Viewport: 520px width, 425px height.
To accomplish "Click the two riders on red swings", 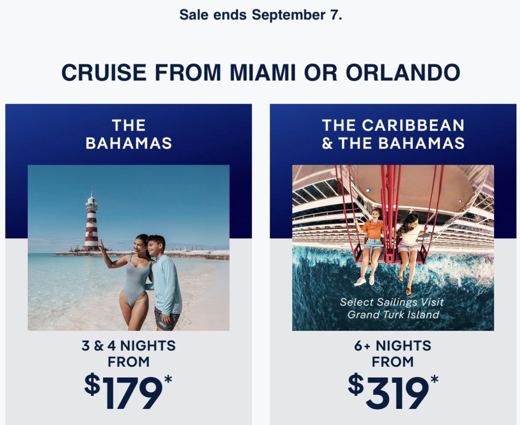I will click(391, 247).
